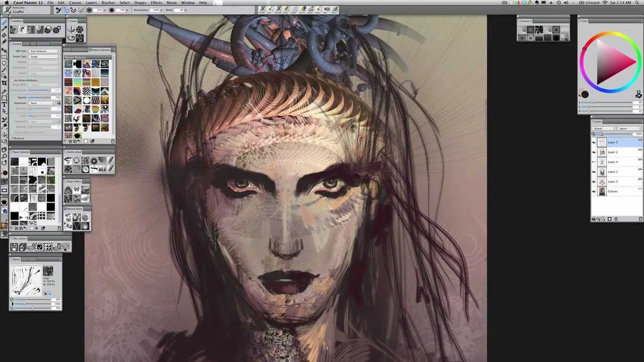Click the clock showing Sat 1:14 AM
Screen dimensions: 644x362
620,3
